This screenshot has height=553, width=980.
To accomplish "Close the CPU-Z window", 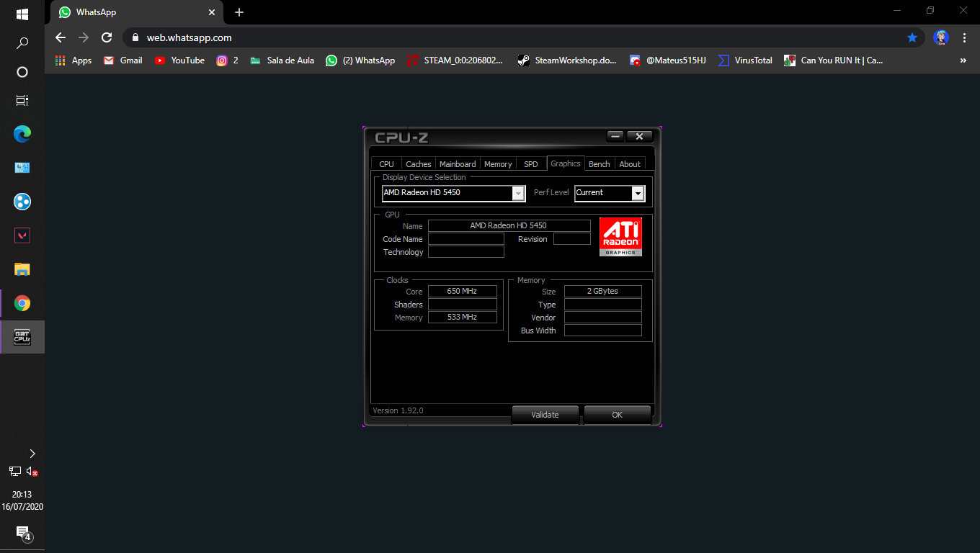I will click(639, 136).
